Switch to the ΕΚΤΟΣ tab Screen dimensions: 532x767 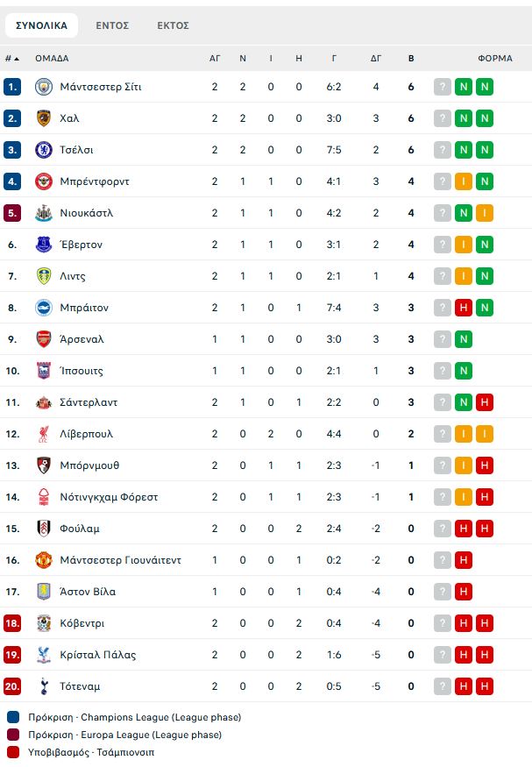pos(173,25)
